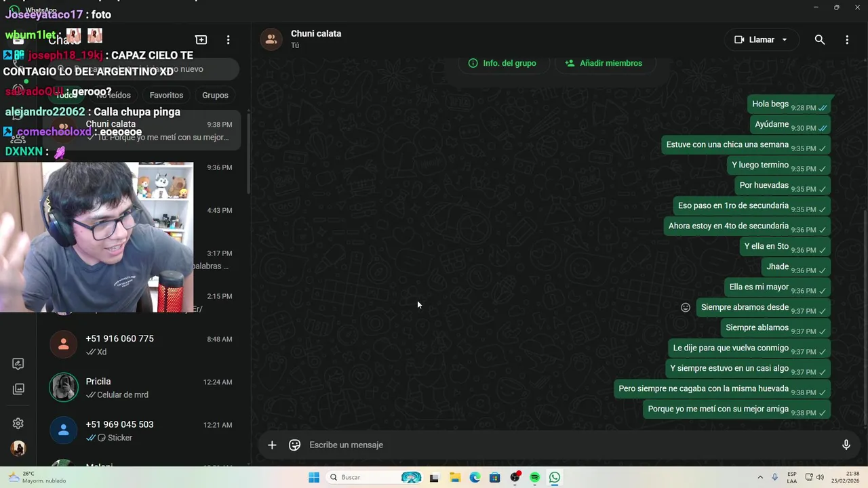Viewport: 868px width, 488px height.
Task: Open AI image creation icon in sidebar
Action: pos(18,364)
